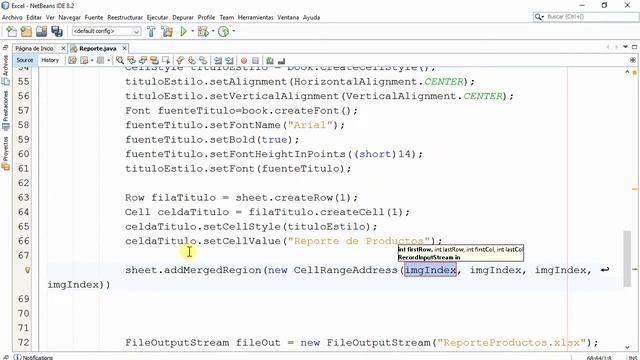Viewport: 640px width, 360px height.
Task: Click the Profile Project icon
Action: pyautogui.click(x=223, y=31)
